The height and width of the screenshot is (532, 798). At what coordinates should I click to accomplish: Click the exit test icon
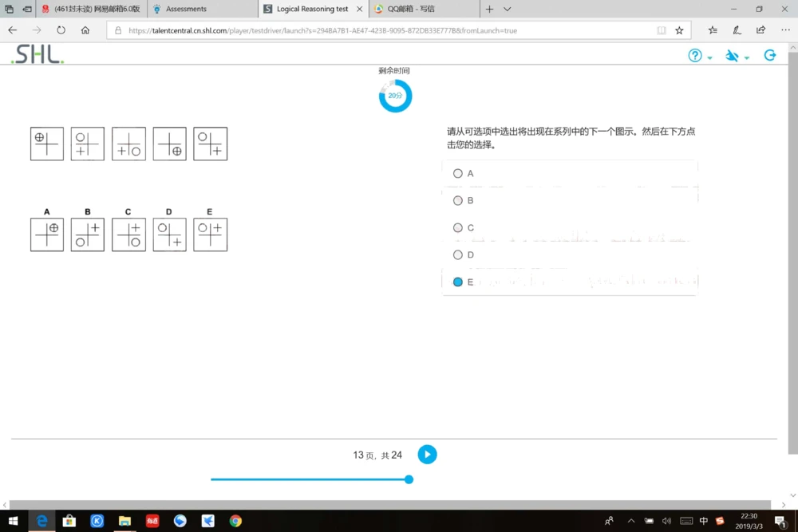click(769, 55)
